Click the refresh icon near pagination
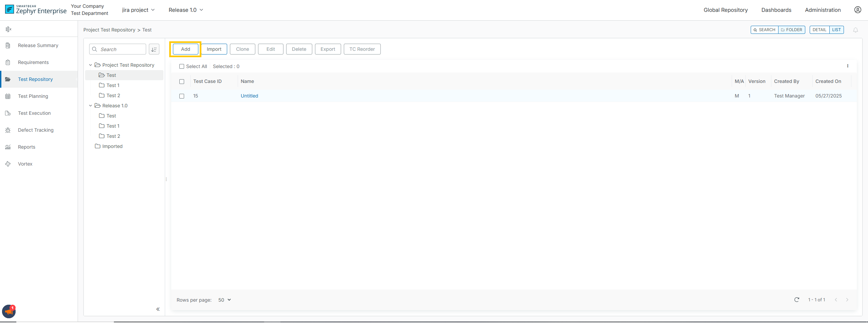The image size is (868, 324). click(797, 300)
